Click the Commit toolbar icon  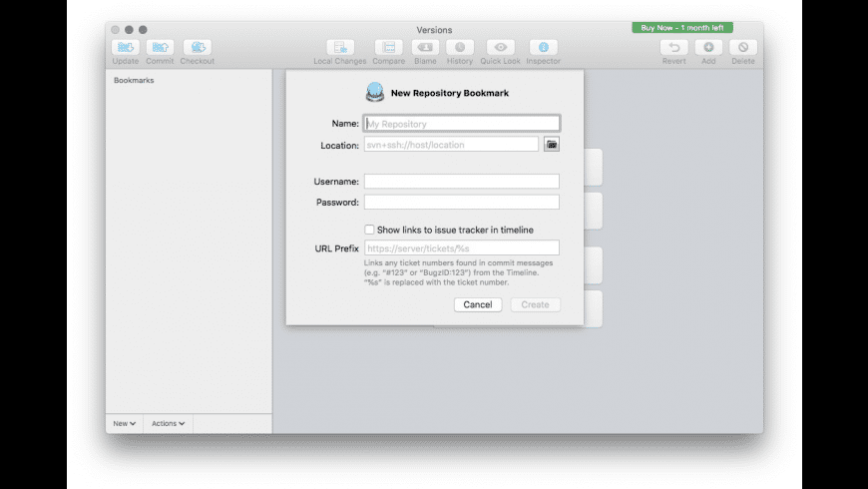tap(160, 48)
